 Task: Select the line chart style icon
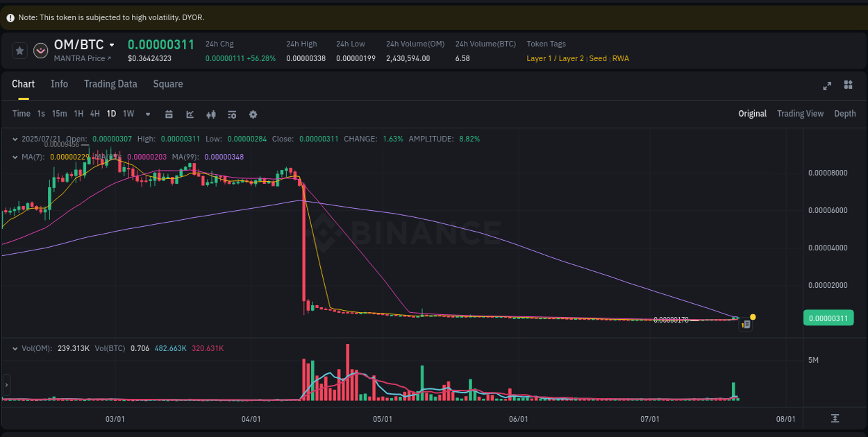pos(190,114)
